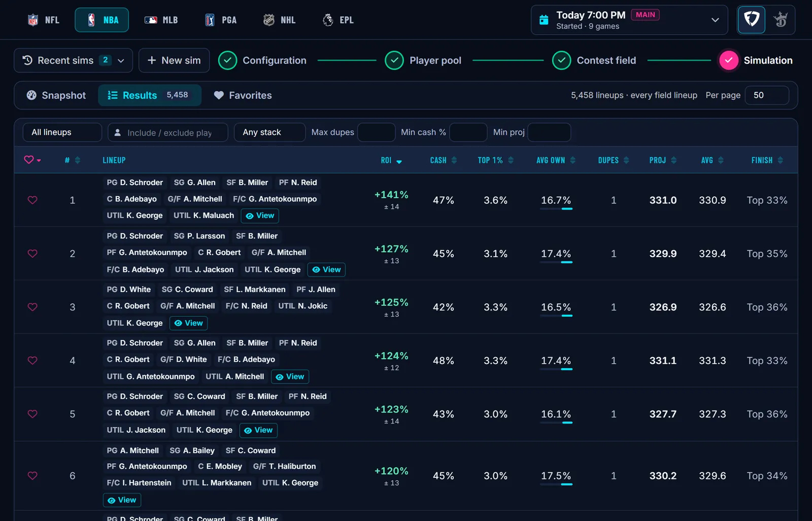
Task: Favorite lineup number 3
Action: coord(32,307)
